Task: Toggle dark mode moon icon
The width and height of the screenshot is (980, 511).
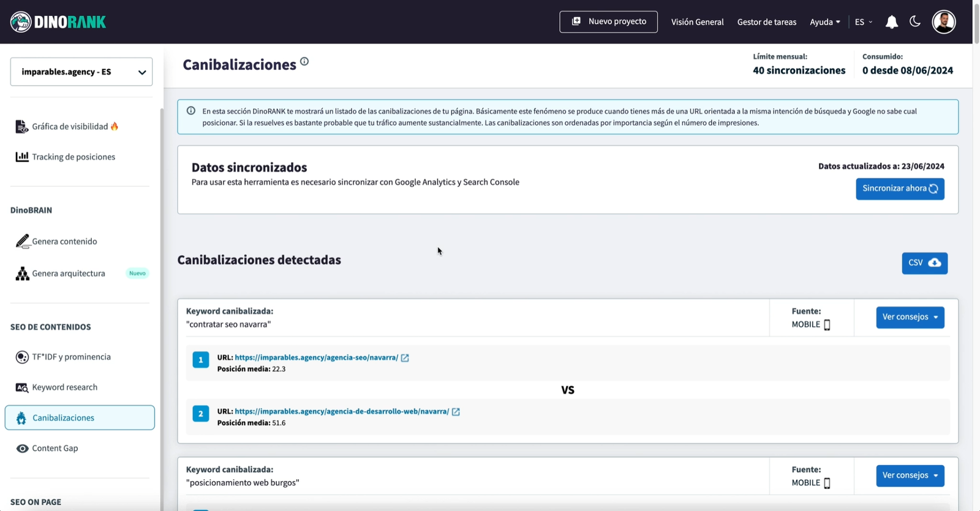Action: coord(915,21)
